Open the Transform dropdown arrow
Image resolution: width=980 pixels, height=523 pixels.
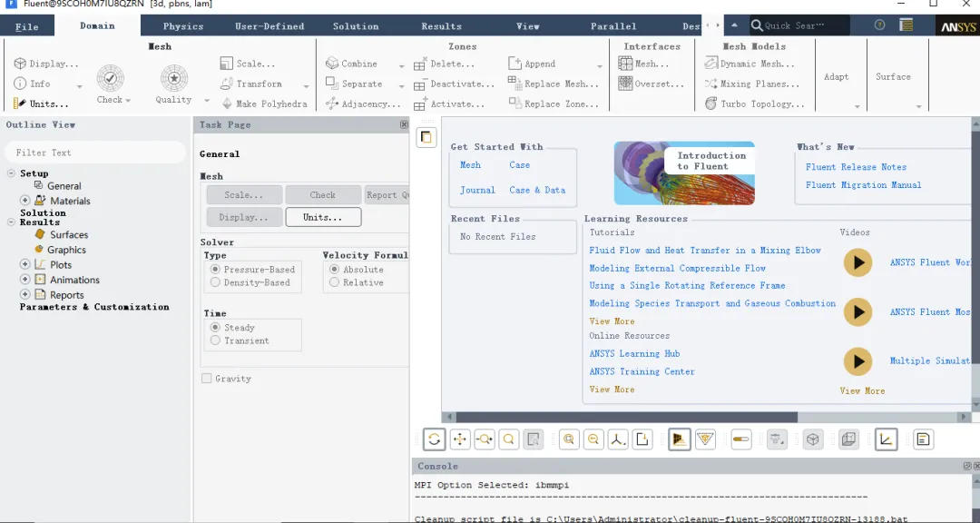(307, 86)
